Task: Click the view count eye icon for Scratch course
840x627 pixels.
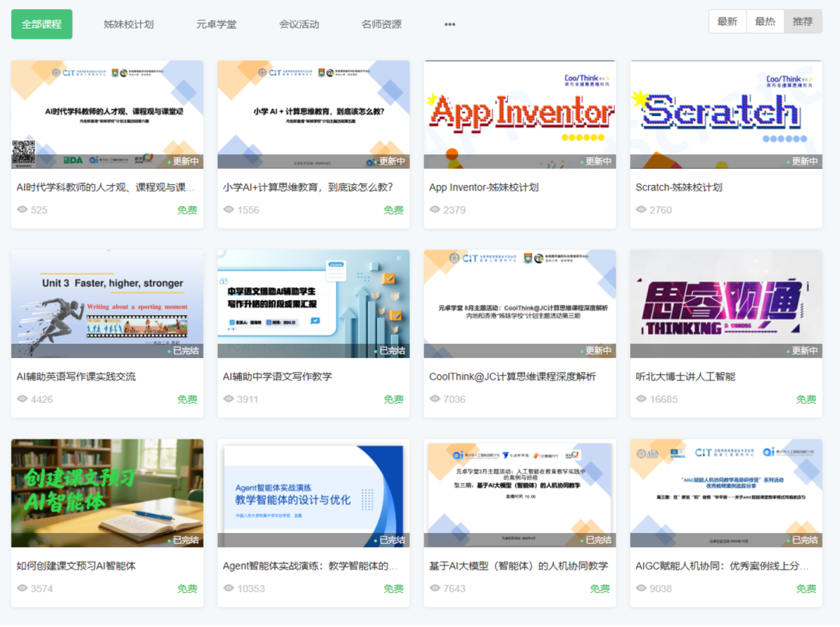Action: tap(642, 210)
